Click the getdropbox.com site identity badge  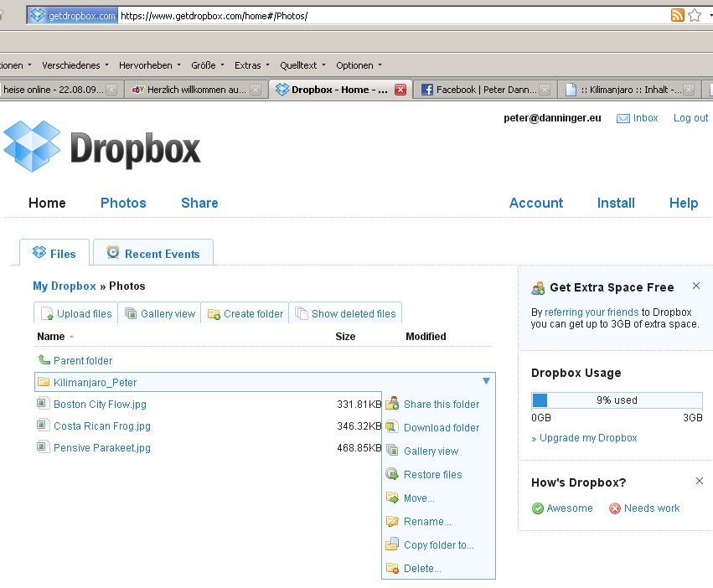pos(73,15)
